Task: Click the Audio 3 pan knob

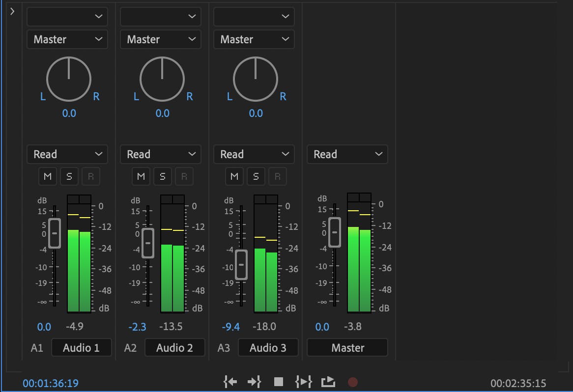Action: tap(256, 79)
